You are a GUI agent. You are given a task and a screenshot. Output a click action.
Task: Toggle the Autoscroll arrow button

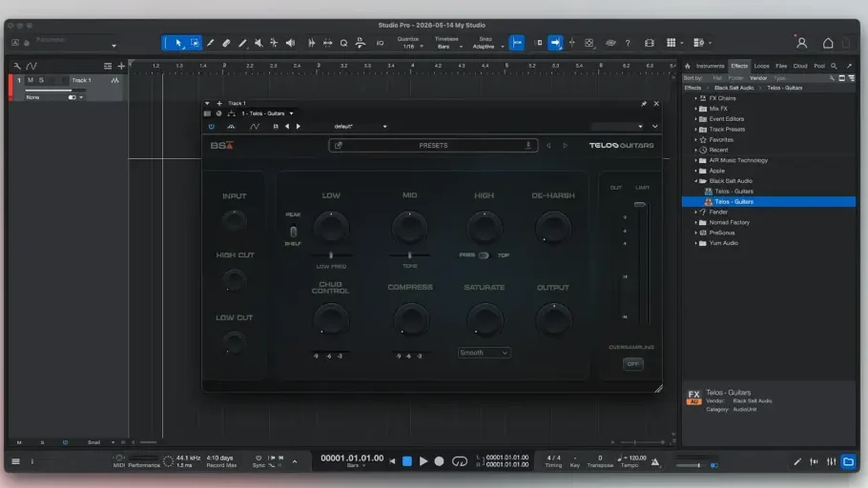(555, 43)
